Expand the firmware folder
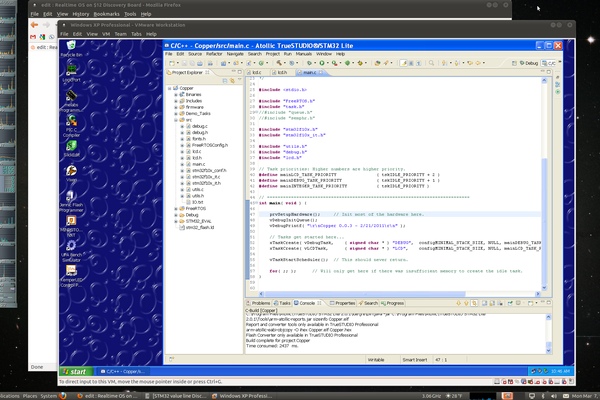The height and width of the screenshot is (400, 600). 176,107
